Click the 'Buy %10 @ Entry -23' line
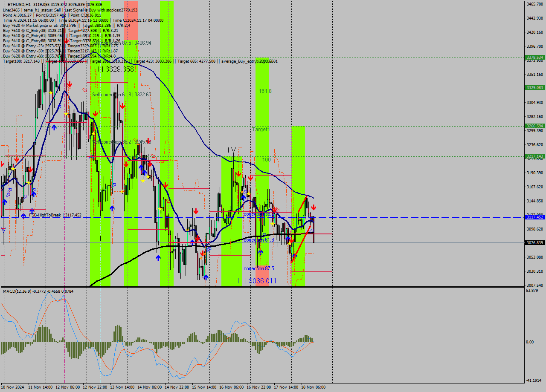Image resolution: width=546 pixels, height=392 pixels. tap(60, 46)
